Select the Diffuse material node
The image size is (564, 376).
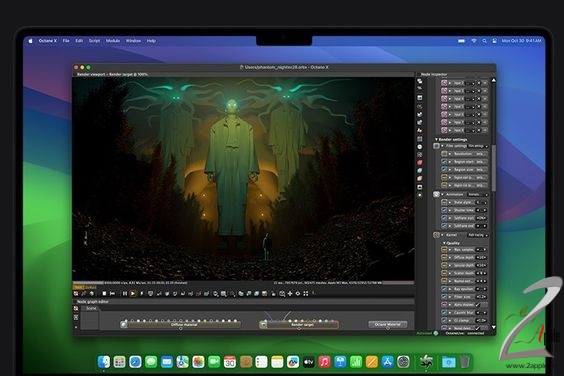(181, 325)
